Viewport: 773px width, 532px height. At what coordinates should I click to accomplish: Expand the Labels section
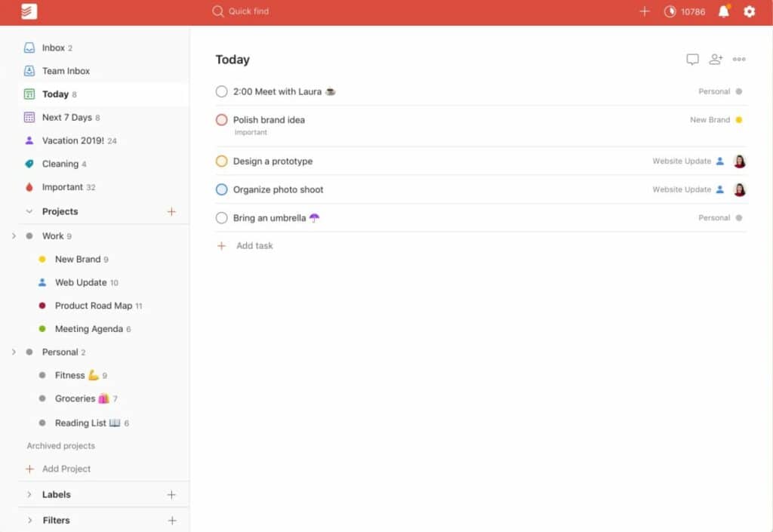[29, 494]
